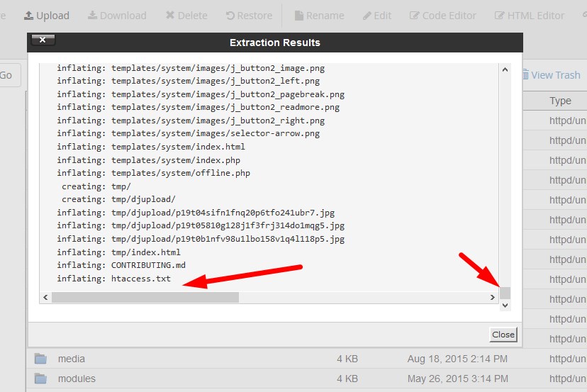This screenshot has width=587, height=392.
Task: Click the vertical scrollbar down arrow
Action: (505, 305)
